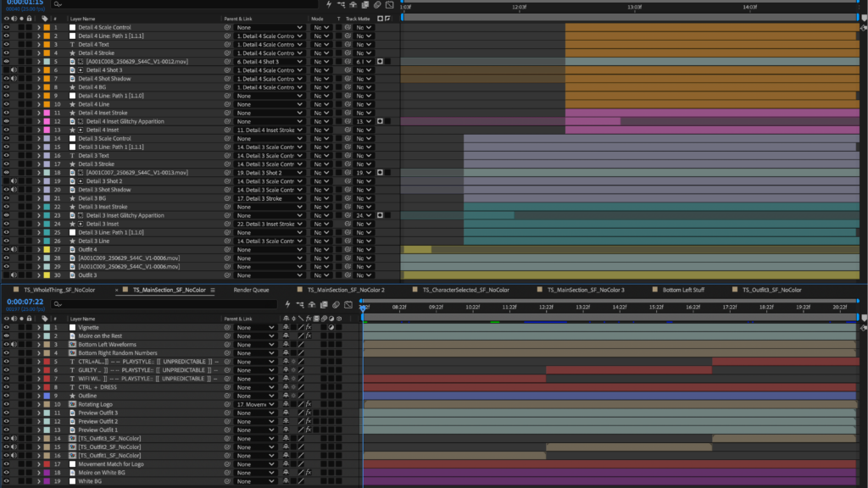
Task: Open parent dropdown for Detail 4 Scale Control
Action: [x=270, y=27]
